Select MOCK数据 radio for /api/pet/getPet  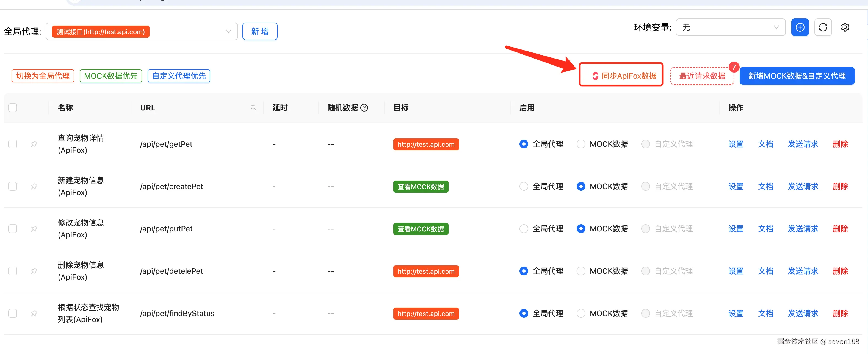(581, 144)
